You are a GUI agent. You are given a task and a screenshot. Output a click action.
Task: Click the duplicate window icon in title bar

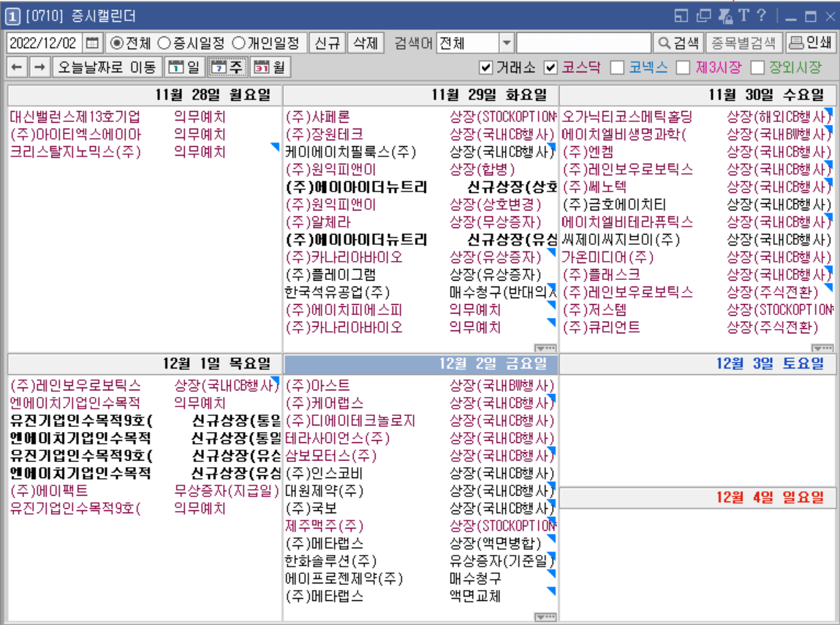(703, 16)
